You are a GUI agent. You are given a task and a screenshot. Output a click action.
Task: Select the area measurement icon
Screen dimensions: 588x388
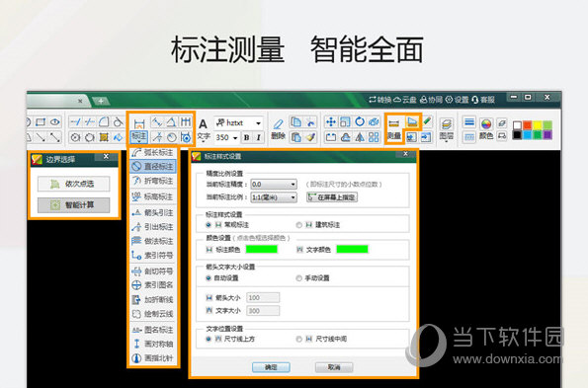pyautogui.click(x=412, y=122)
